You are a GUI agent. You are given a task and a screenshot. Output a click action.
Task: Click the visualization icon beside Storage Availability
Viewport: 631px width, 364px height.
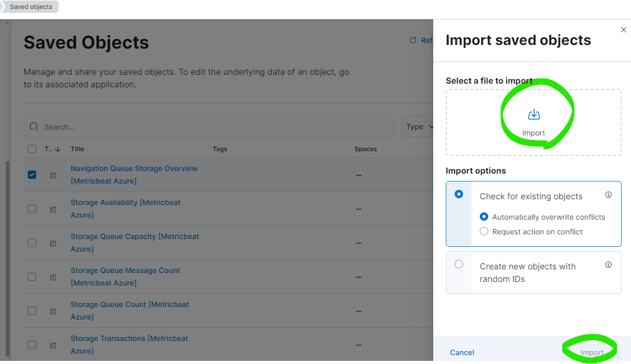point(53,209)
